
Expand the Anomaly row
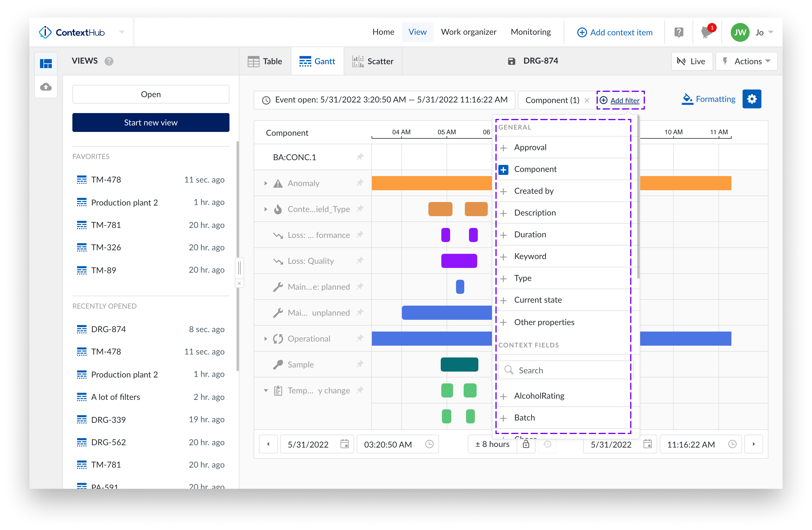[x=265, y=183]
